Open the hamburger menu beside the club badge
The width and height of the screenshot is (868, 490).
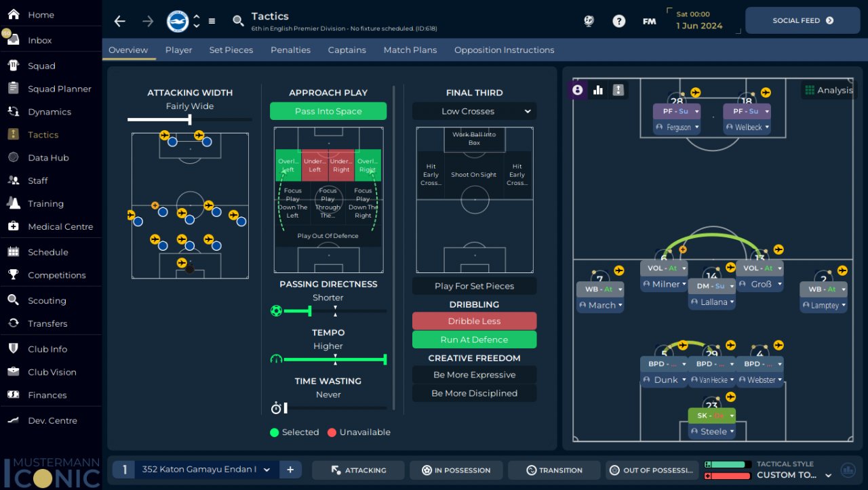pyautogui.click(x=212, y=21)
